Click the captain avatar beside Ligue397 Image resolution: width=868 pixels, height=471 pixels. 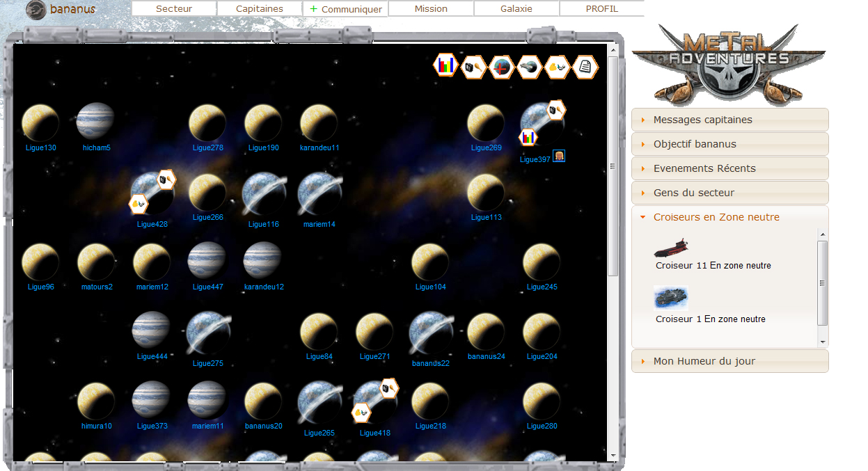[558, 156]
